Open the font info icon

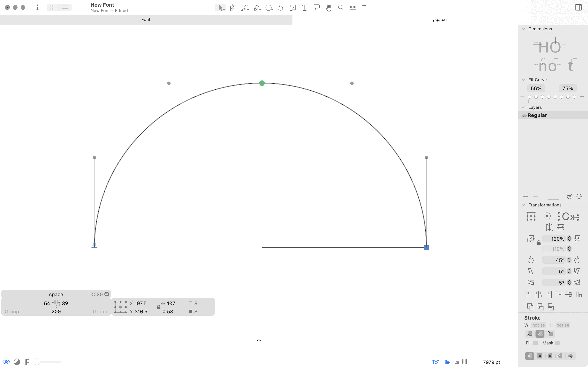pos(37,8)
